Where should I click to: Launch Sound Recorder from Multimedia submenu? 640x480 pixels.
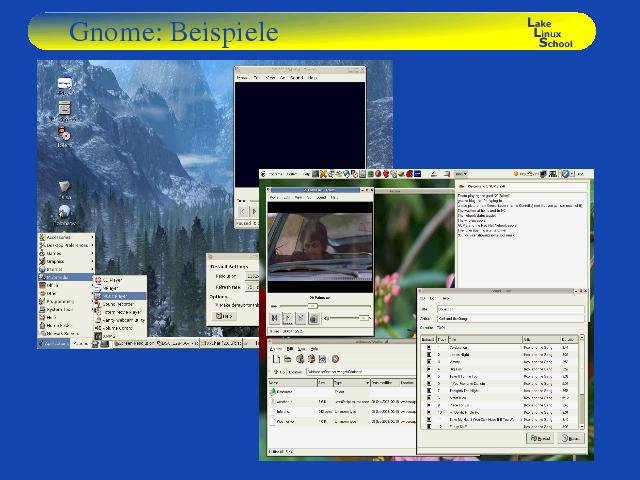(120, 304)
